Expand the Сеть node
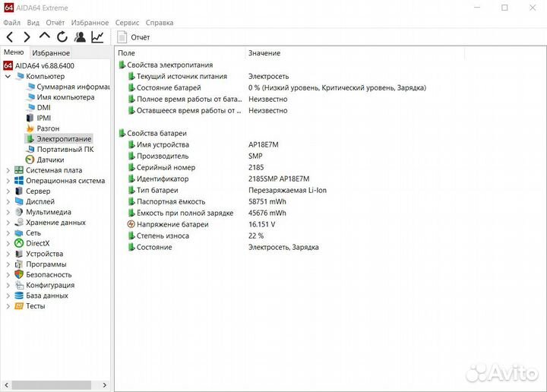The image size is (547, 392). pyautogui.click(x=8, y=233)
